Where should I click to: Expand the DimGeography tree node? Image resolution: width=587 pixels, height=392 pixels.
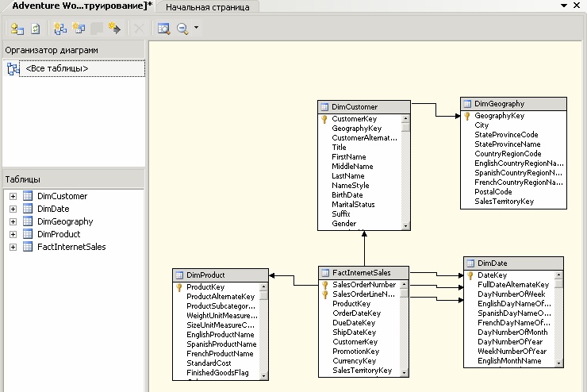tap(13, 221)
